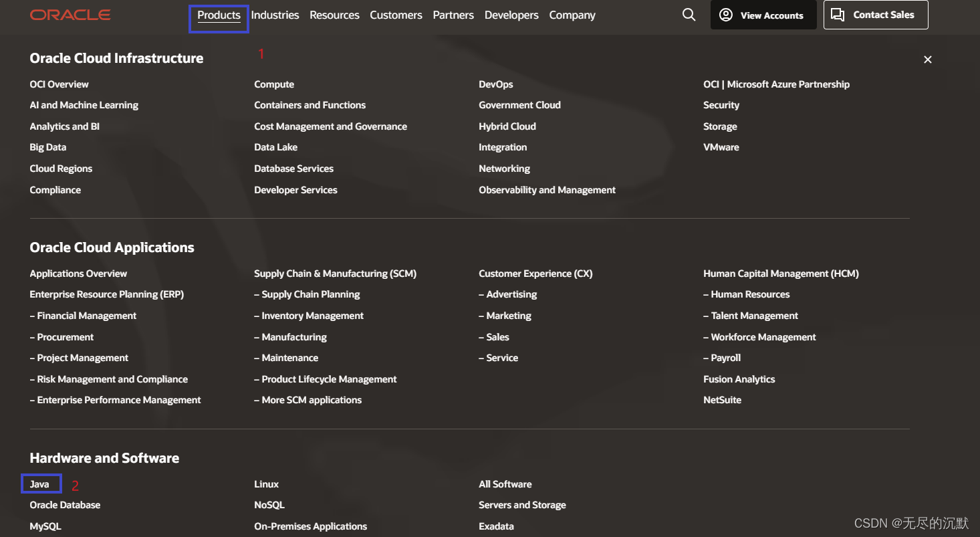
Task: Select Oracle Database
Action: coord(65,505)
